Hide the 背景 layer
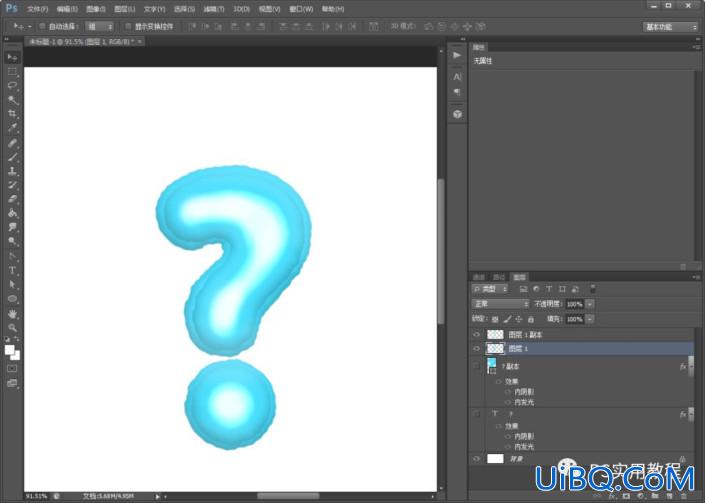This screenshot has height=503, width=705. coord(477,459)
